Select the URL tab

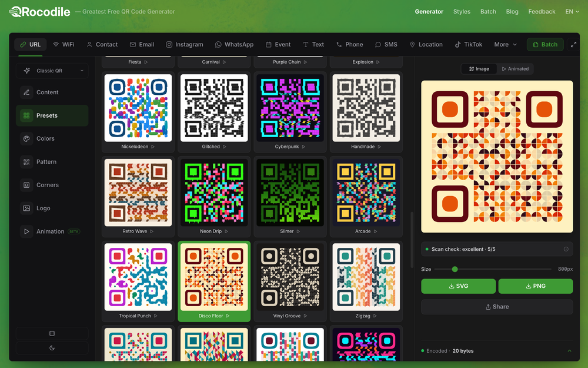tap(31, 45)
